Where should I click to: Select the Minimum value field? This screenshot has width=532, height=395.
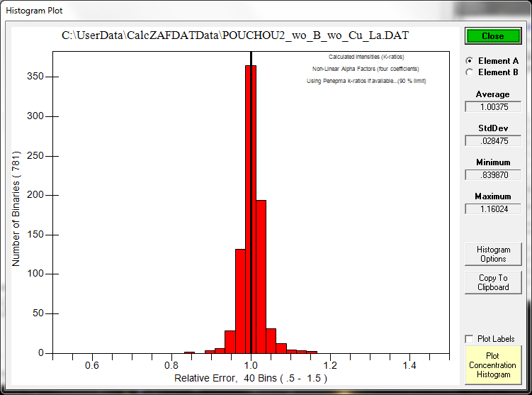tap(492, 174)
